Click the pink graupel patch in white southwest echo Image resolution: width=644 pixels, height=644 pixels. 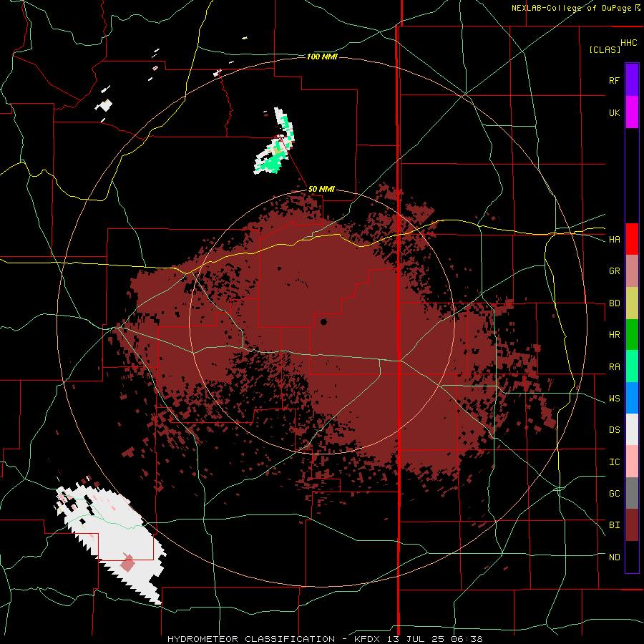(128, 562)
